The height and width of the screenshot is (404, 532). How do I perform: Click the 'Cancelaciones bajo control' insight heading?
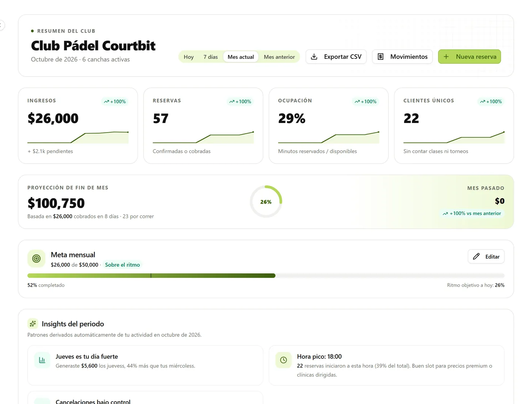93,401
